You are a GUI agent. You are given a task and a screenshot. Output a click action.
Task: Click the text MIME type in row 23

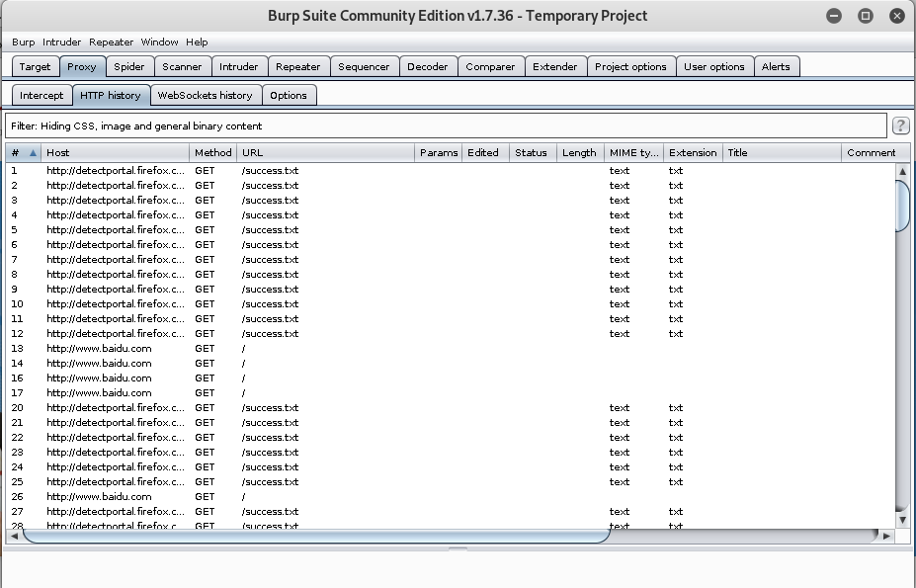(620, 453)
